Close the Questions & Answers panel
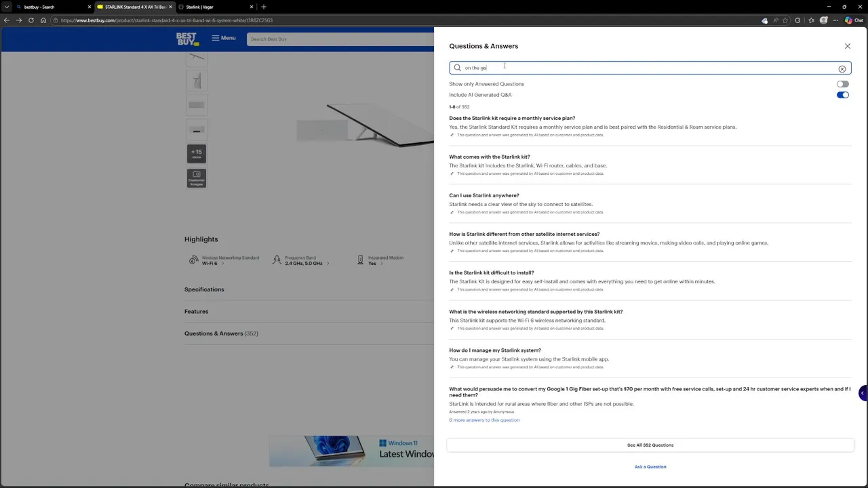This screenshot has height=488, width=868. [847, 46]
